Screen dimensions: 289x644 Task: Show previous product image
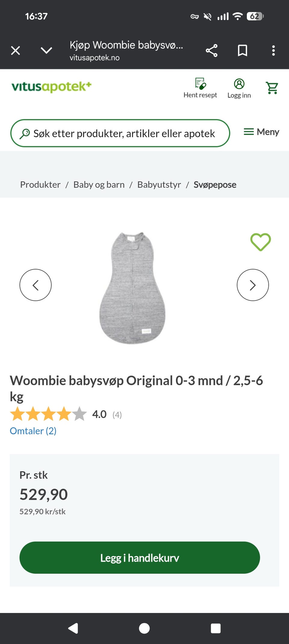pos(36,285)
